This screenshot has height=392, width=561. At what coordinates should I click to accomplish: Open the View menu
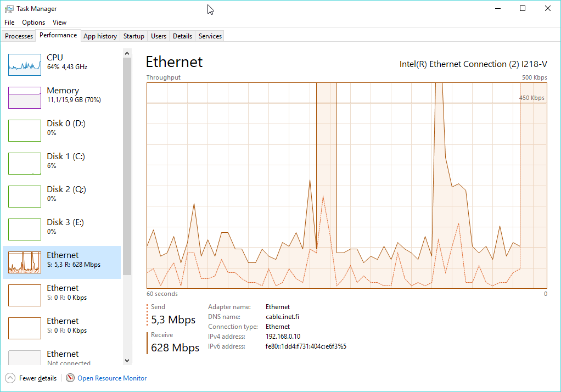point(59,23)
